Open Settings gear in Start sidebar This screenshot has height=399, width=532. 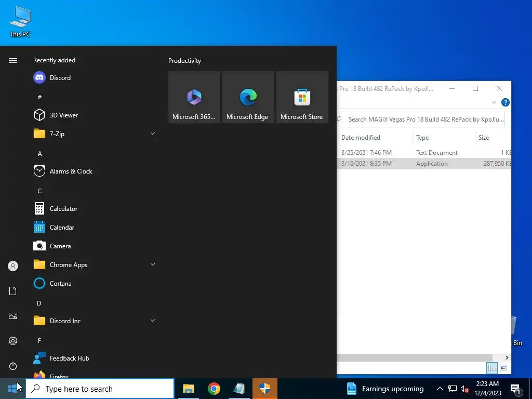click(13, 341)
